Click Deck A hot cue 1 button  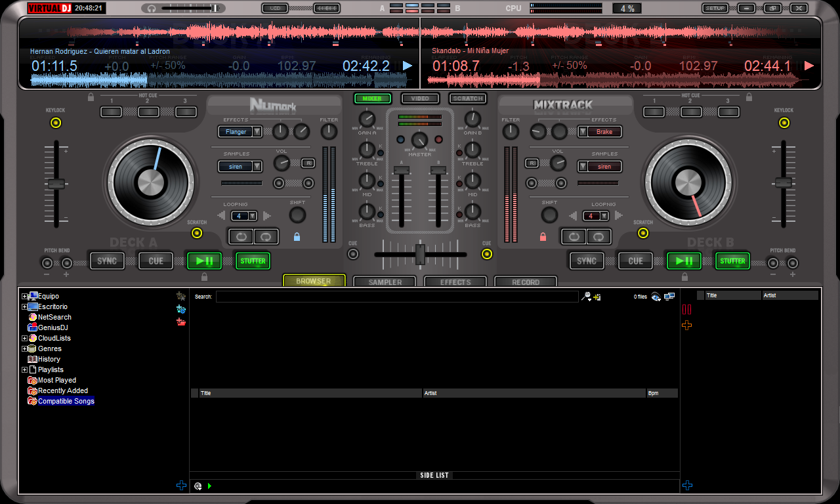[112, 112]
